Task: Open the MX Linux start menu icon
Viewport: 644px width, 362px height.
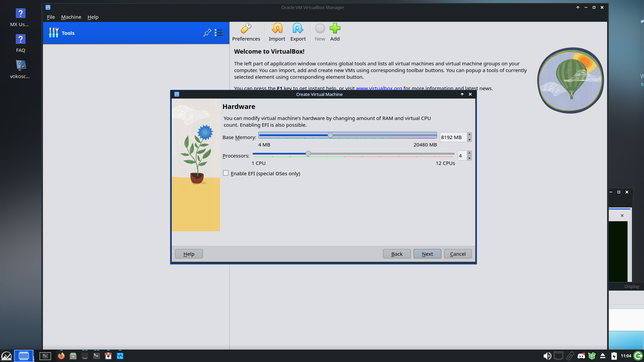Action: click(x=6, y=356)
